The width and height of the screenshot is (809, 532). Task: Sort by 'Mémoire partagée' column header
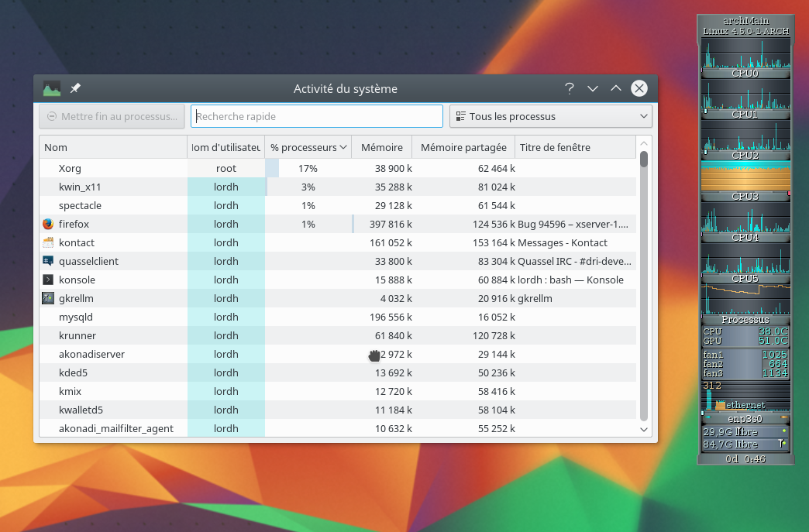pos(463,147)
